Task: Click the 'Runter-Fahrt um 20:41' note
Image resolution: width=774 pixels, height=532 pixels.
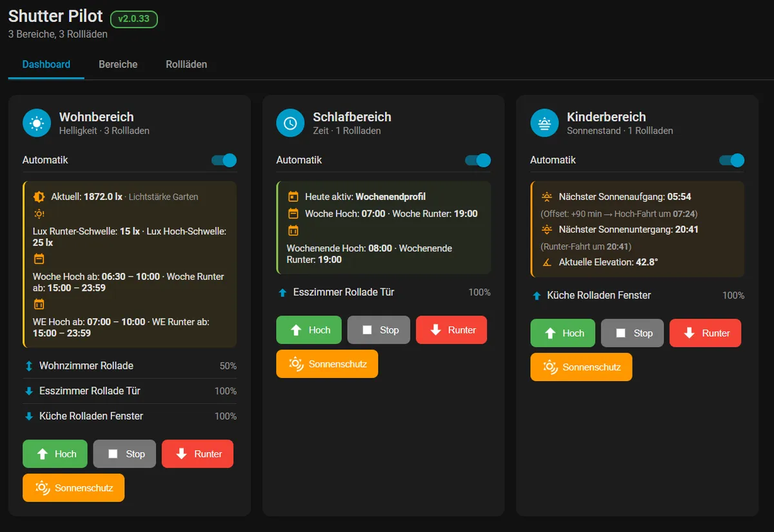Action: pos(586,246)
